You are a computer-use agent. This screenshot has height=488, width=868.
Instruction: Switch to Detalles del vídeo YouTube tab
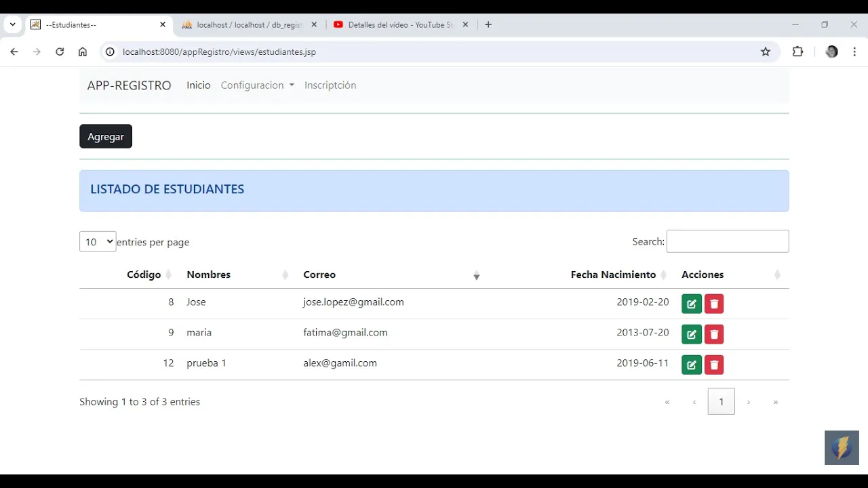pyautogui.click(x=400, y=24)
